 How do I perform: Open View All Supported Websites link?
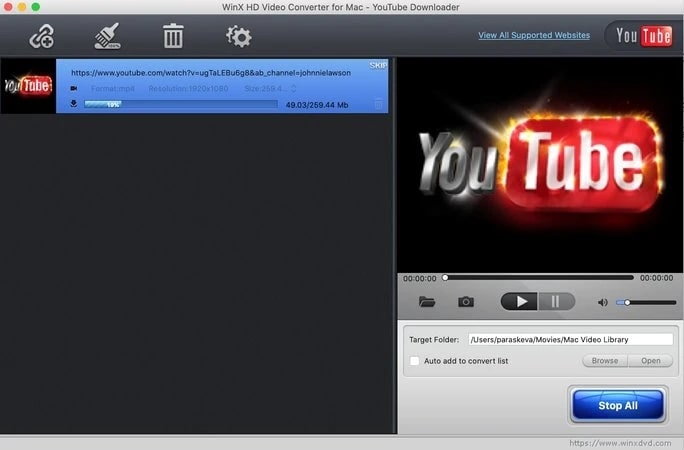tap(533, 35)
